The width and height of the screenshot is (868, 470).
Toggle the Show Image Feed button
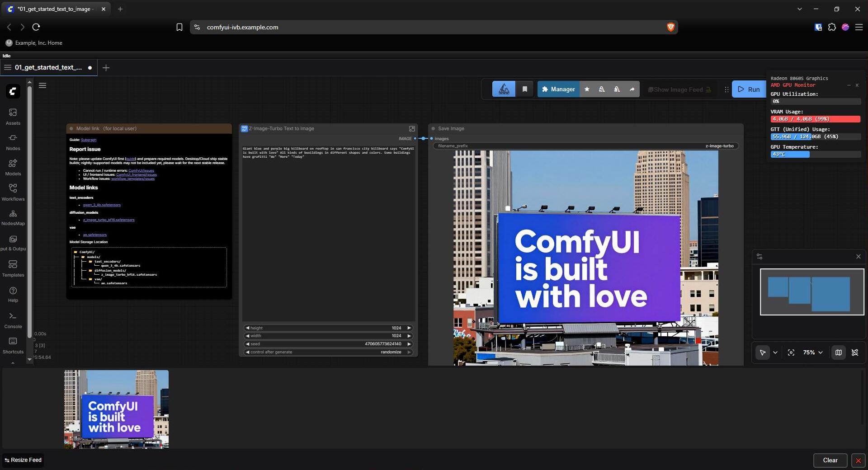tap(679, 89)
